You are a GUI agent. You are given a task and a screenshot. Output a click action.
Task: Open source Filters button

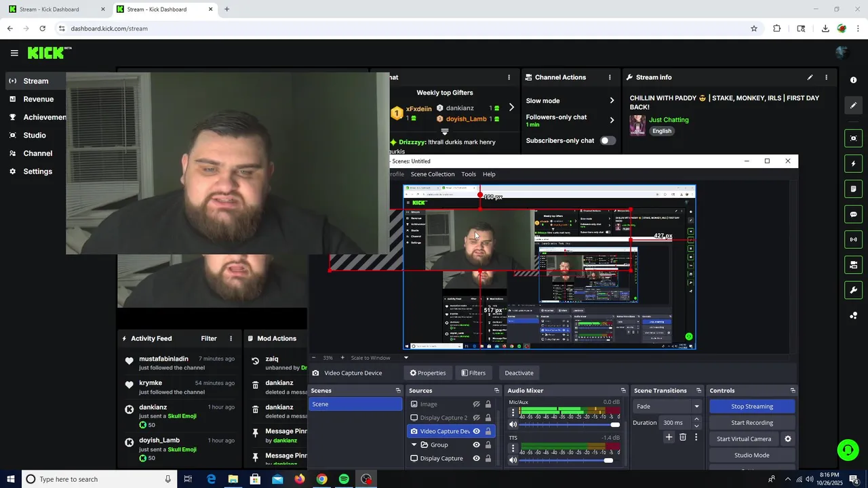pos(473,373)
